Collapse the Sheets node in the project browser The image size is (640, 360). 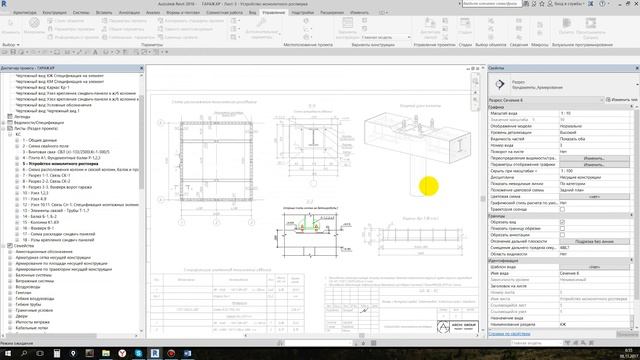pyautogui.click(x=4, y=128)
